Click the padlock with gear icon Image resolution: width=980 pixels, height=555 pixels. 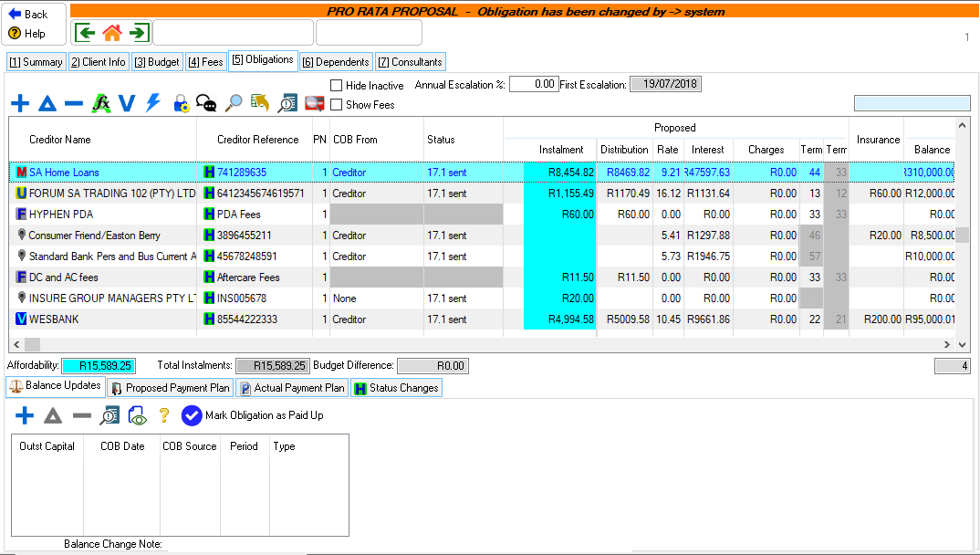pos(181,103)
